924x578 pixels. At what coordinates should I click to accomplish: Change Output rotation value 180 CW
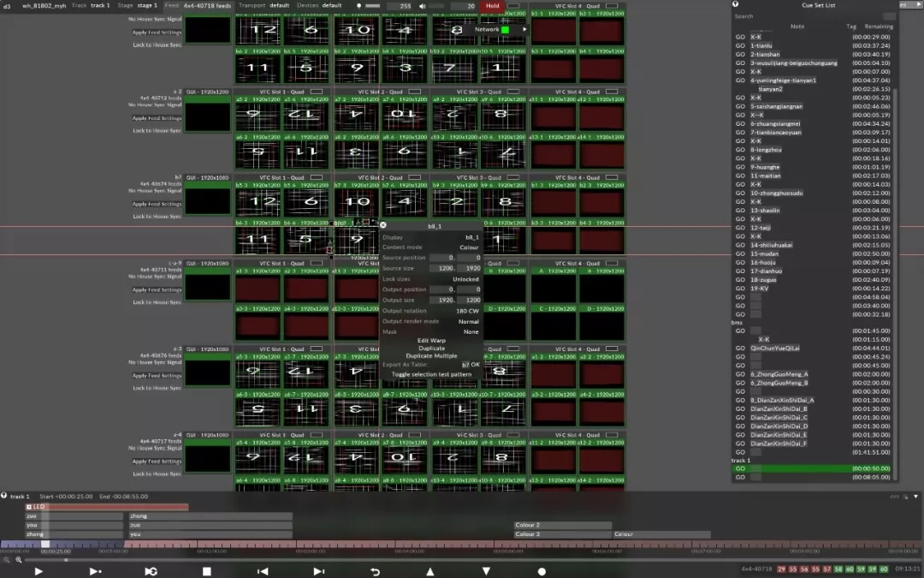(467, 311)
